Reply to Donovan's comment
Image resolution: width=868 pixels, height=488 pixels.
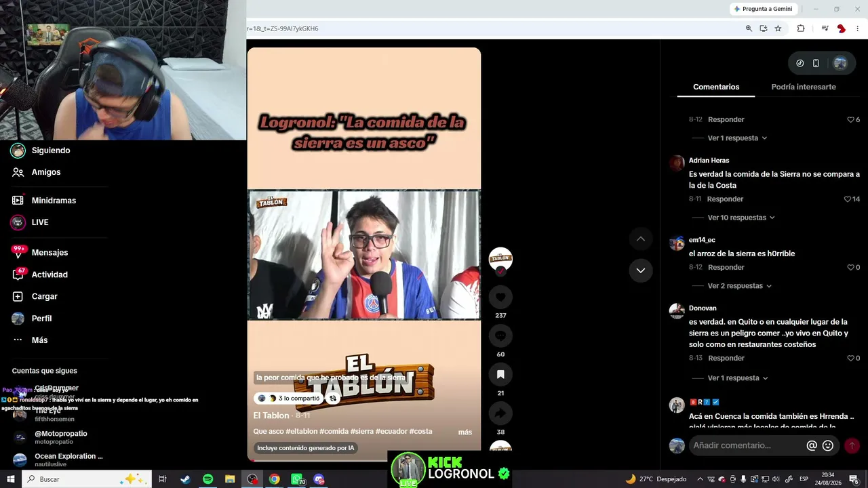pos(726,359)
